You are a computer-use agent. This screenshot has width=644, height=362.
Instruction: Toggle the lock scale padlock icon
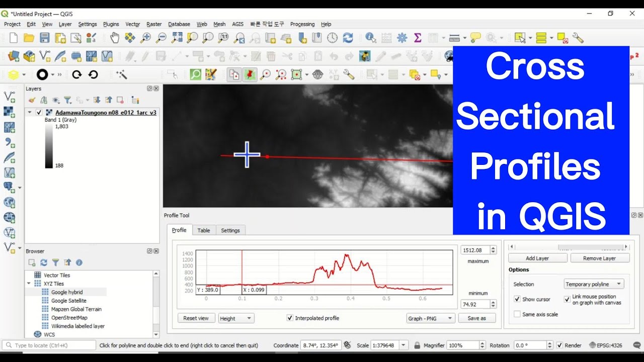click(417, 345)
